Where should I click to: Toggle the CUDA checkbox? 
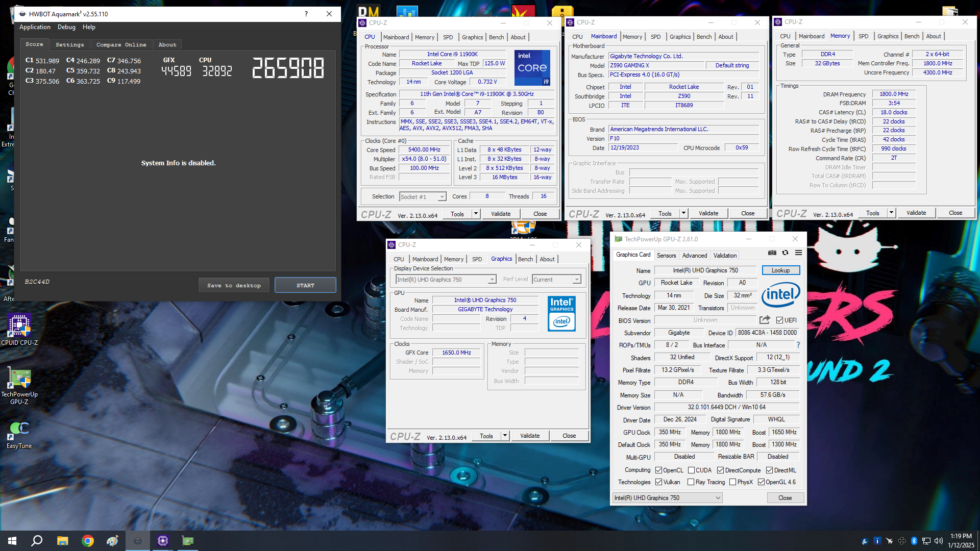click(x=691, y=470)
